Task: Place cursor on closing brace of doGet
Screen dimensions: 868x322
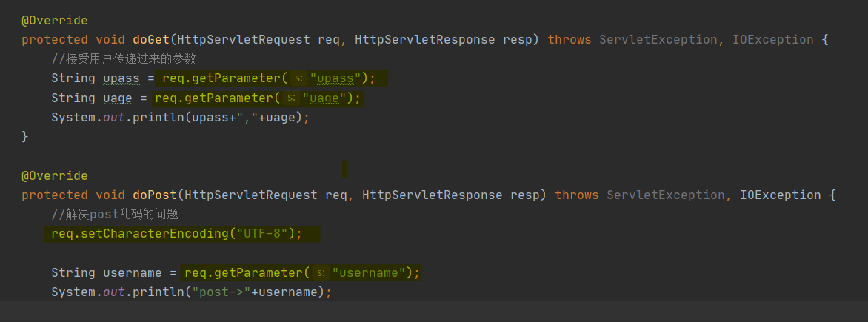Action: (24, 136)
